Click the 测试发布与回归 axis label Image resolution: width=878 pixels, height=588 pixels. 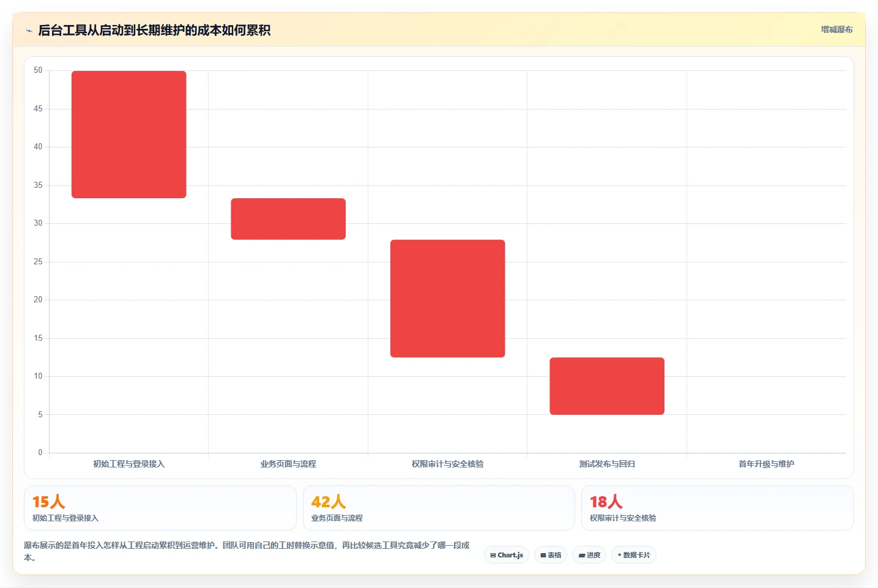click(x=607, y=464)
